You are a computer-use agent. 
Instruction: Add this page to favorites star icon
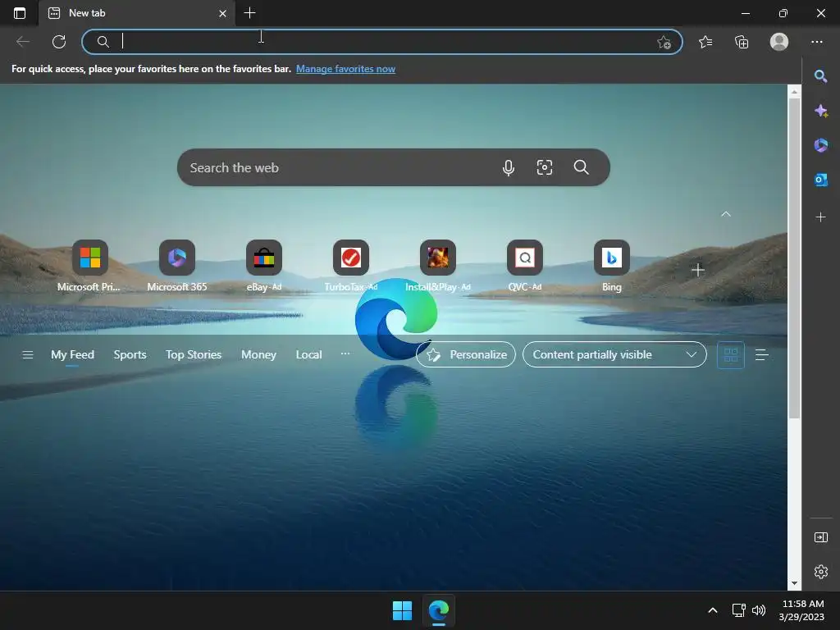[664, 42]
